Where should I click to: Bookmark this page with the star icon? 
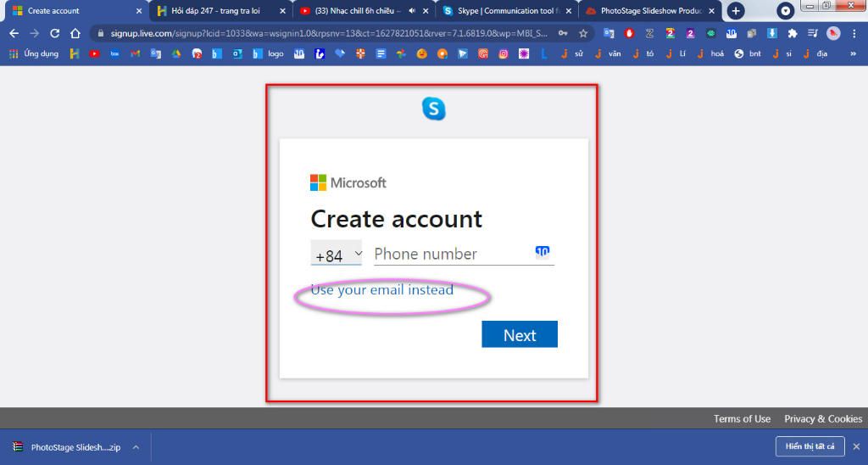point(583,34)
